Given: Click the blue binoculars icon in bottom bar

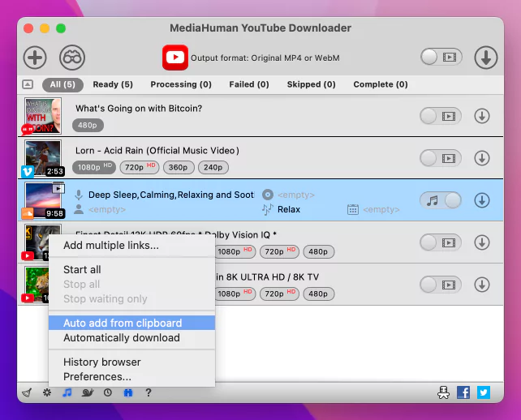Looking at the screenshot, I should [x=128, y=392].
